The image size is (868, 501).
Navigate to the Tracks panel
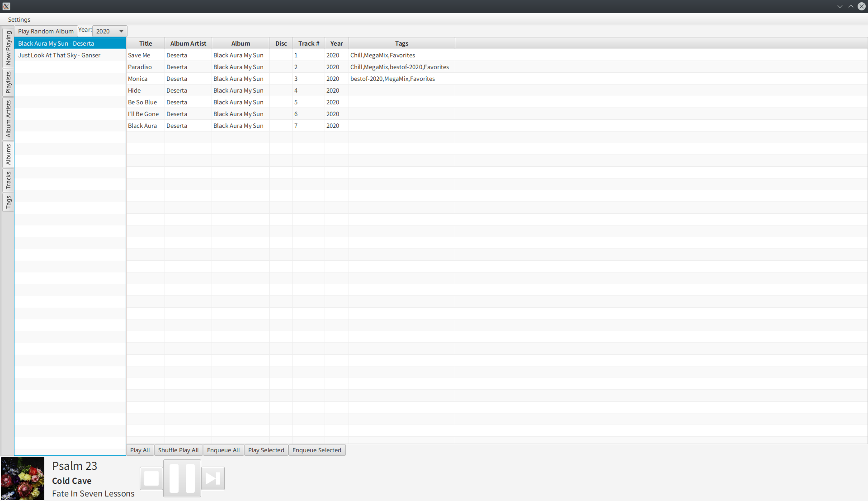coord(8,179)
